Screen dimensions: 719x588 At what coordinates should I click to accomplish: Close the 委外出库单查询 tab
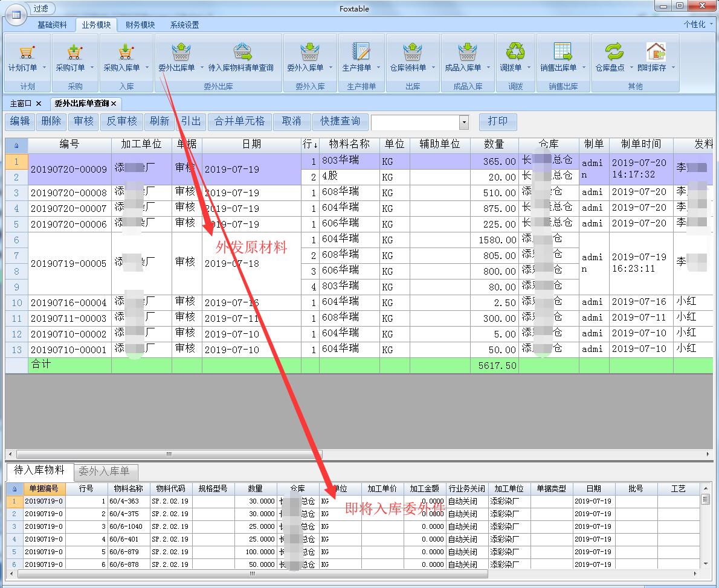tap(113, 103)
